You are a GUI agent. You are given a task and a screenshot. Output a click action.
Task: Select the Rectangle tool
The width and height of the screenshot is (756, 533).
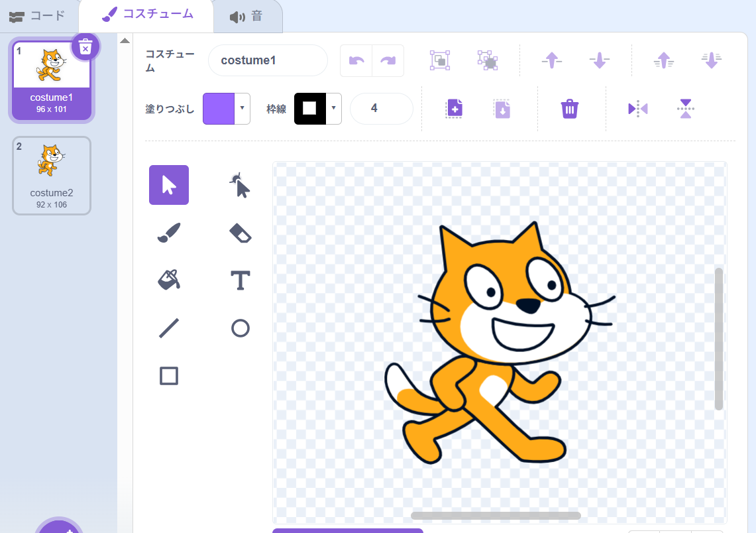coord(169,376)
